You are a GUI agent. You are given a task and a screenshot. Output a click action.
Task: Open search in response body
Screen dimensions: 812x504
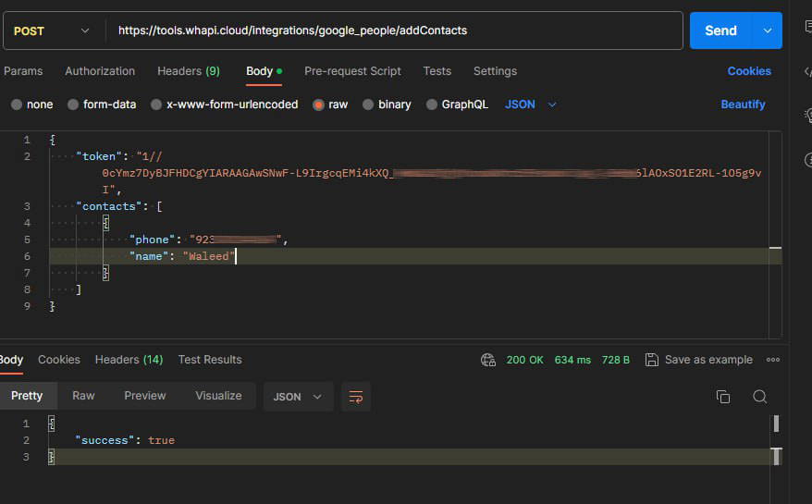pyautogui.click(x=759, y=397)
